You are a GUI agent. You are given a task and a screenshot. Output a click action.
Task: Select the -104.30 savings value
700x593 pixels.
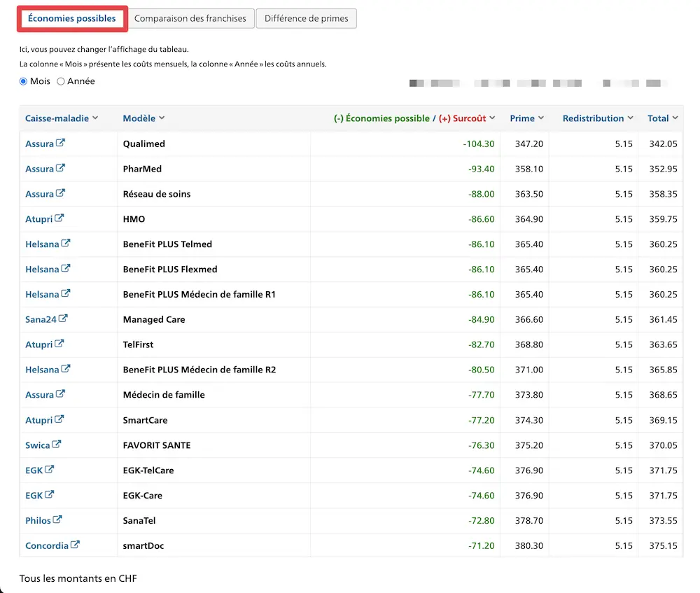tap(479, 144)
